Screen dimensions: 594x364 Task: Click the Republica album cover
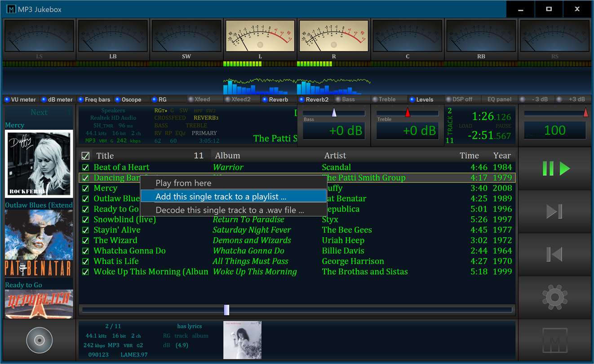tap(39, 304)
